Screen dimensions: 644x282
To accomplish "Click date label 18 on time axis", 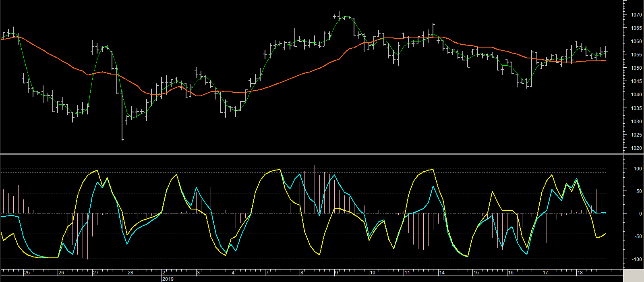I will 580,273.
